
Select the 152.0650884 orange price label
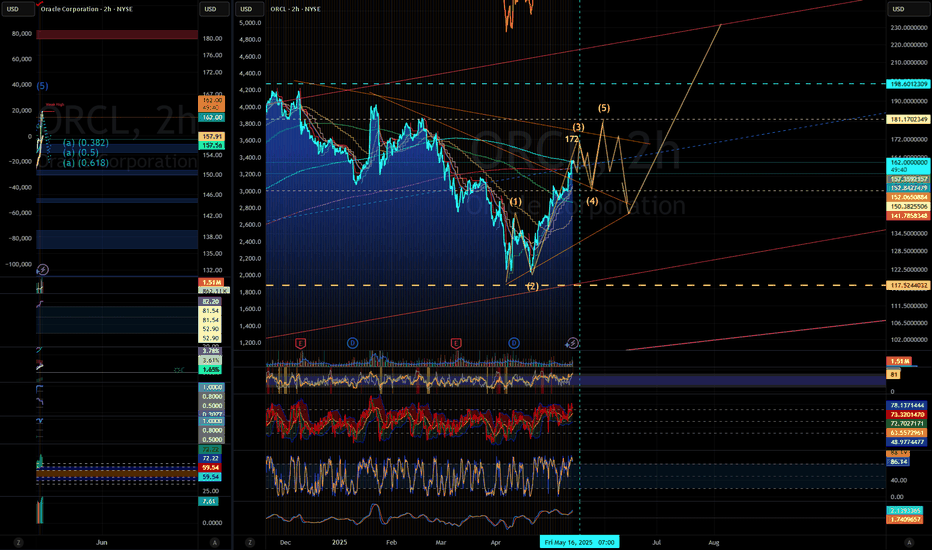pos(908,197)
